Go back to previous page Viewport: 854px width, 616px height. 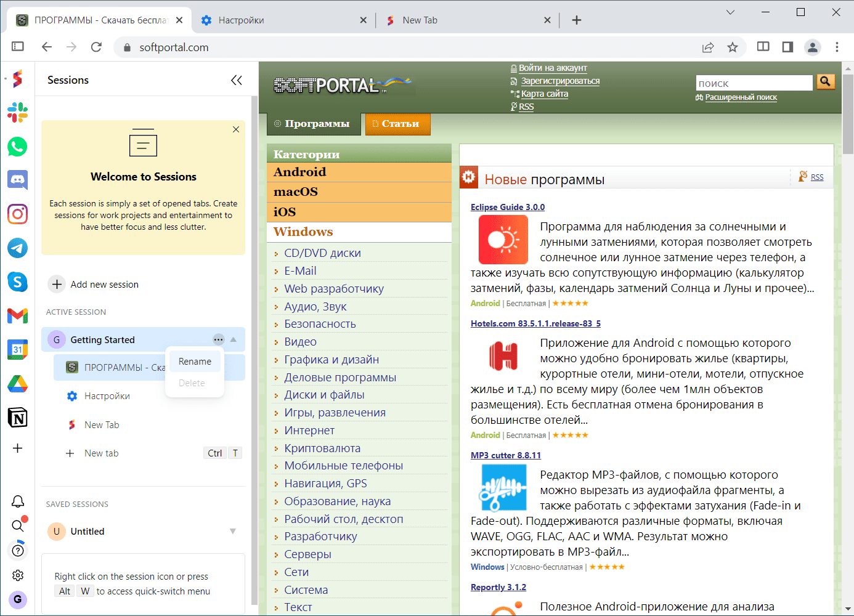point(47,47)
